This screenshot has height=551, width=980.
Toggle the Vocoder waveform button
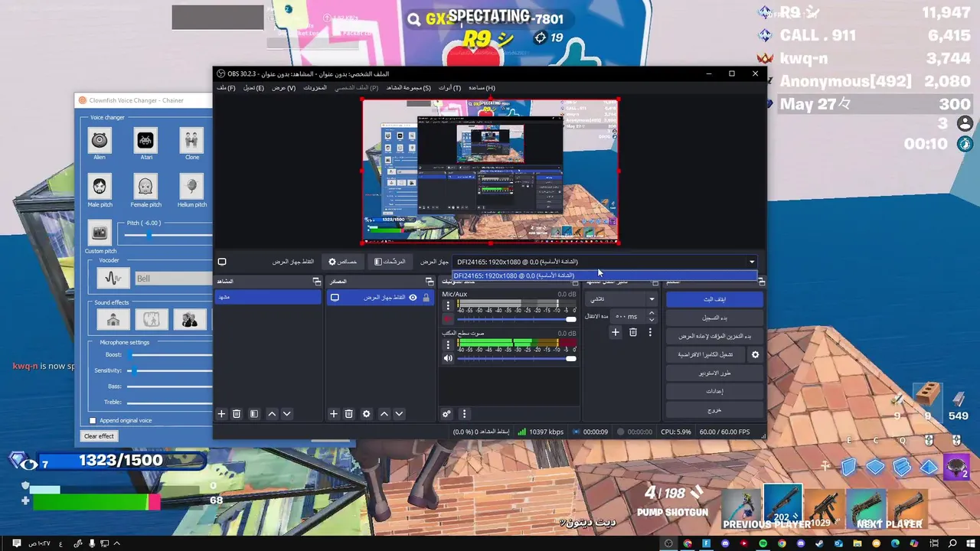click(113, 279)
